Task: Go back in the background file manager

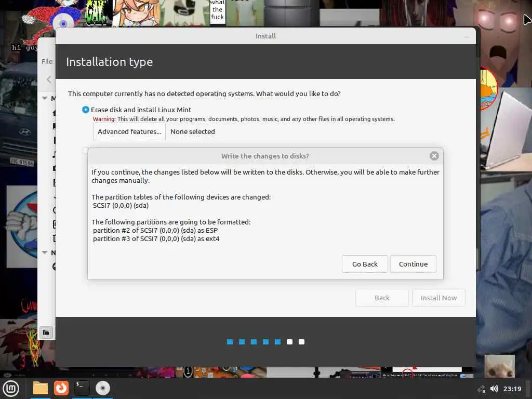Action: pos(49,79)
